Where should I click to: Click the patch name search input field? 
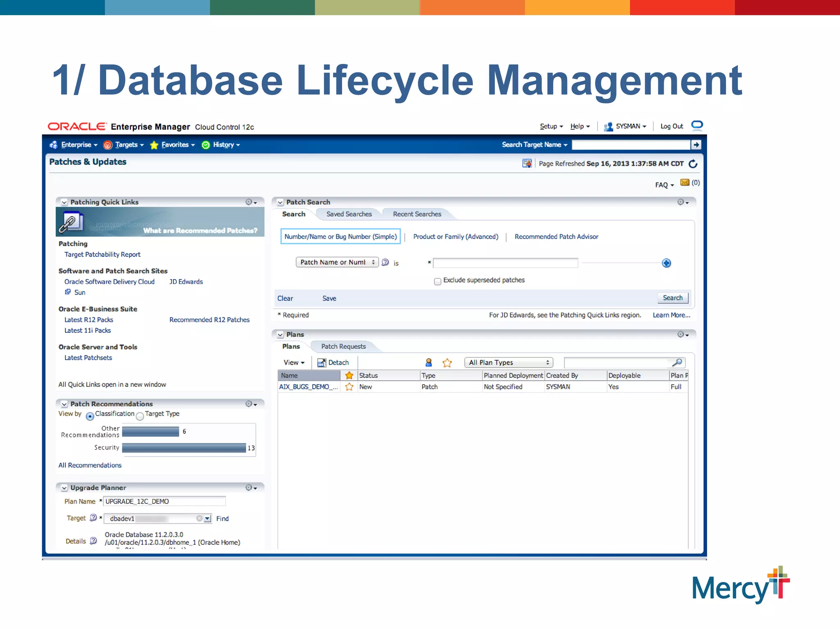coord(505,263)
